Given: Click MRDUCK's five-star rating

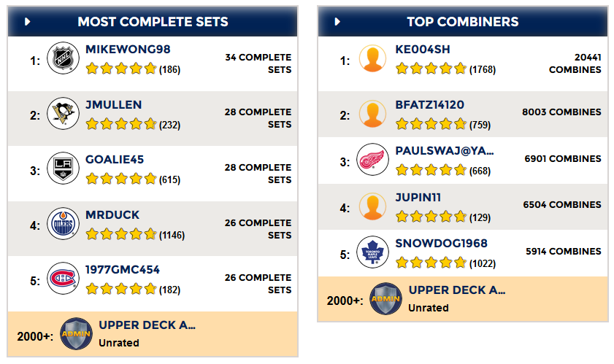Looking at the screenshot, I should (x=121, y=234).
